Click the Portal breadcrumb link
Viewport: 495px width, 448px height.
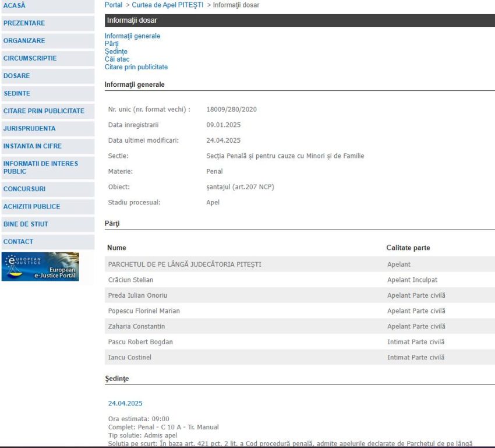point(114,5)
